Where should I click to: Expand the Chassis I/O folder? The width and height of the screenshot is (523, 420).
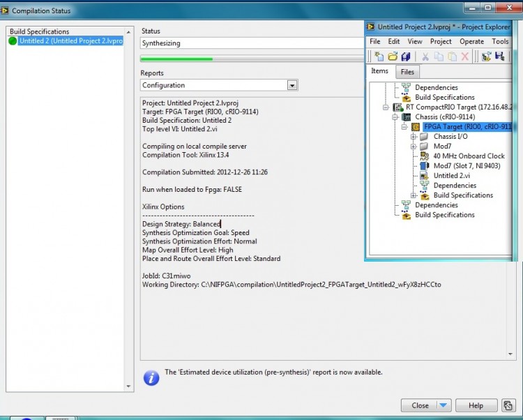coord(414,137)
